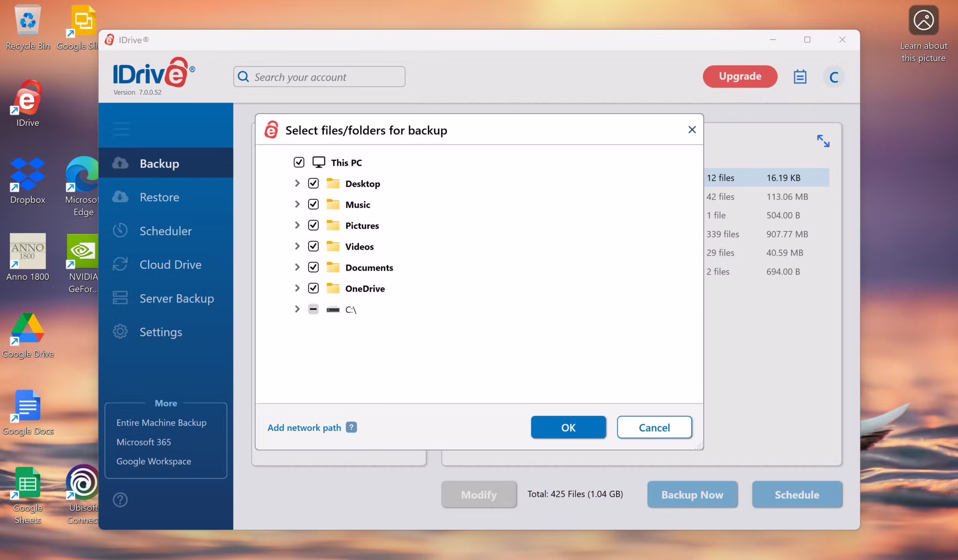Select the Server Backup sidebar icon
This screenshot has width=958, height=560.
tap(120, 298)
